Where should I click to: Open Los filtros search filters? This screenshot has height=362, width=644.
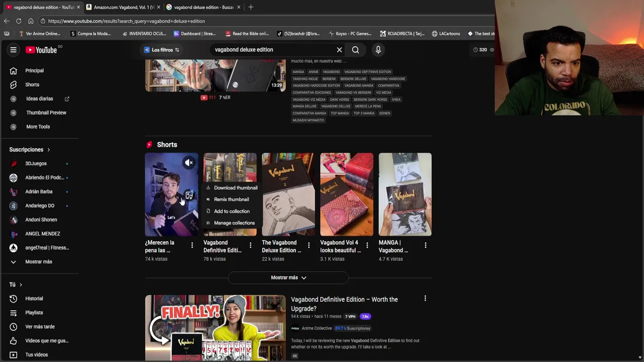[x=162, y=50]
